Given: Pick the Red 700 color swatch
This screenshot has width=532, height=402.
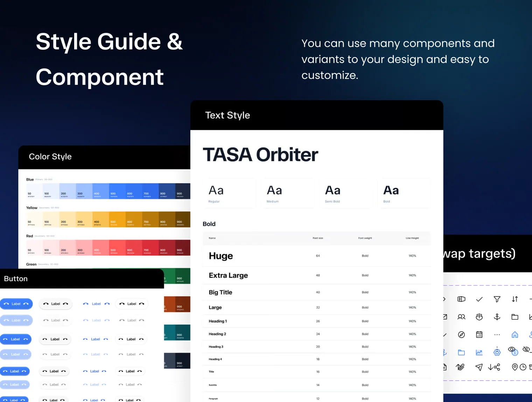Looking at the screenshot, I should (150, 248).
